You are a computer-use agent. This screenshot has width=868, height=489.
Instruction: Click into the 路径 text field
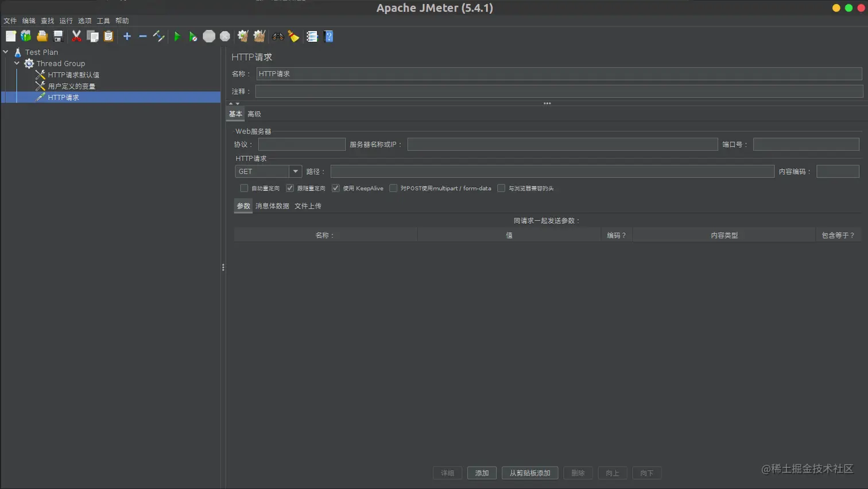(x=552, y=172)
